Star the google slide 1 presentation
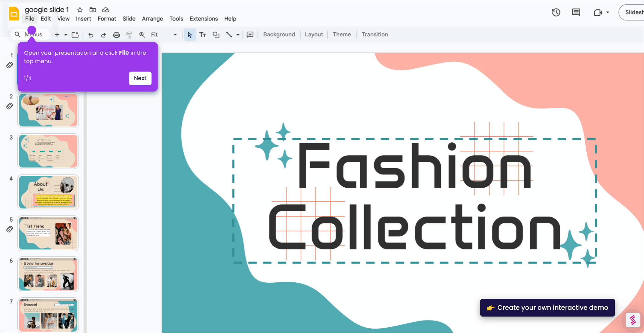Viewport: 644px width, 333px height. click(80, 10)
